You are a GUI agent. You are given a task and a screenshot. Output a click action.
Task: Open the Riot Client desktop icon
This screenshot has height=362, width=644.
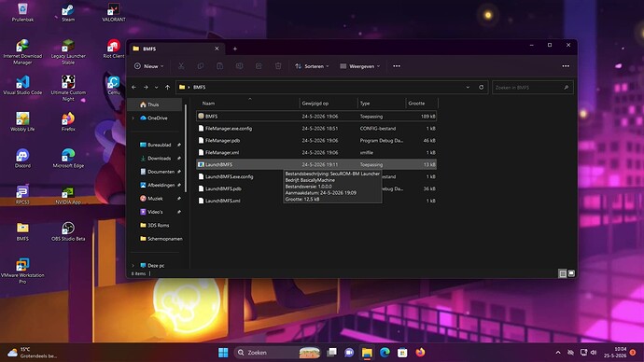click(x=114, y=49)
